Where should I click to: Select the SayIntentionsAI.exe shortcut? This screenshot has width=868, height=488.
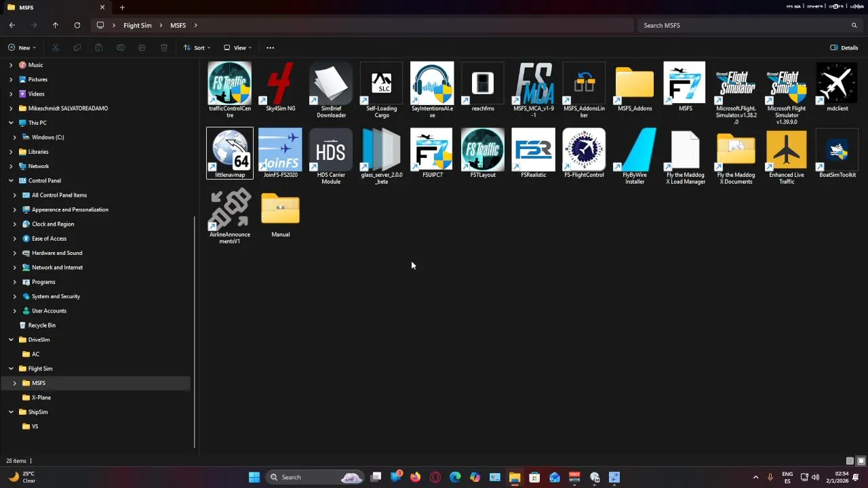[432, 89]
